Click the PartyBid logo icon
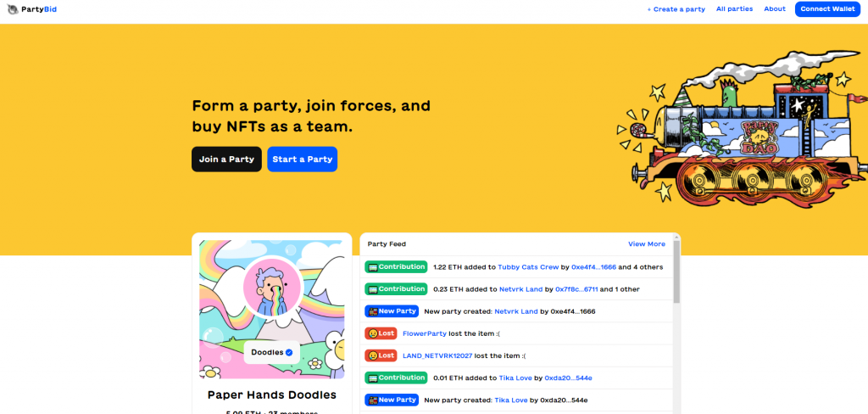 (x=13, y=8)
